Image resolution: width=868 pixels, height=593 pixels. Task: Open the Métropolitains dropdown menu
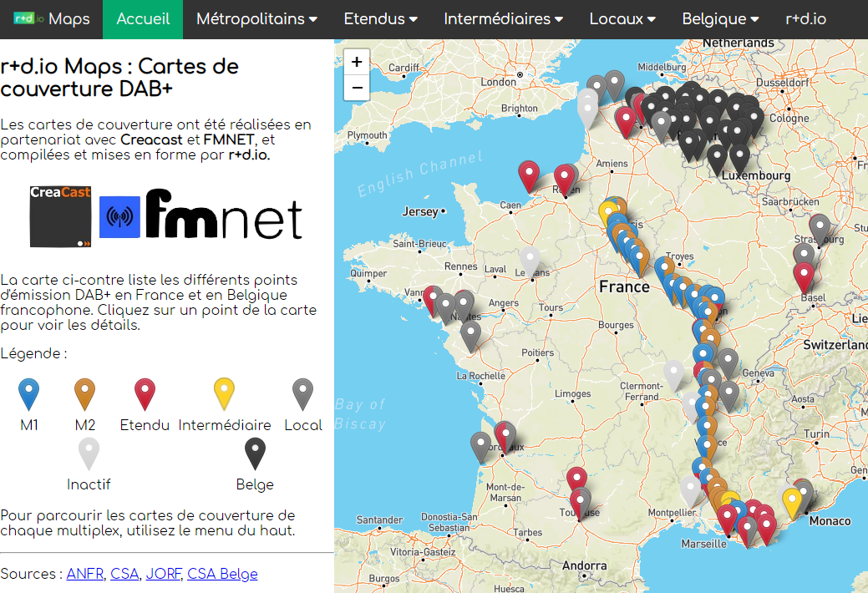(256, 19)
